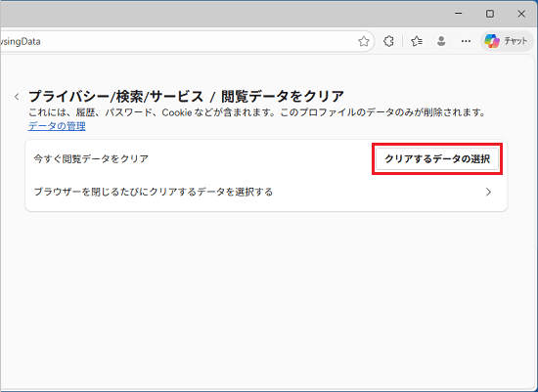Click the クリアするデータの選択 button
Viewport: 538px width, 392px height.
point(437,159)
